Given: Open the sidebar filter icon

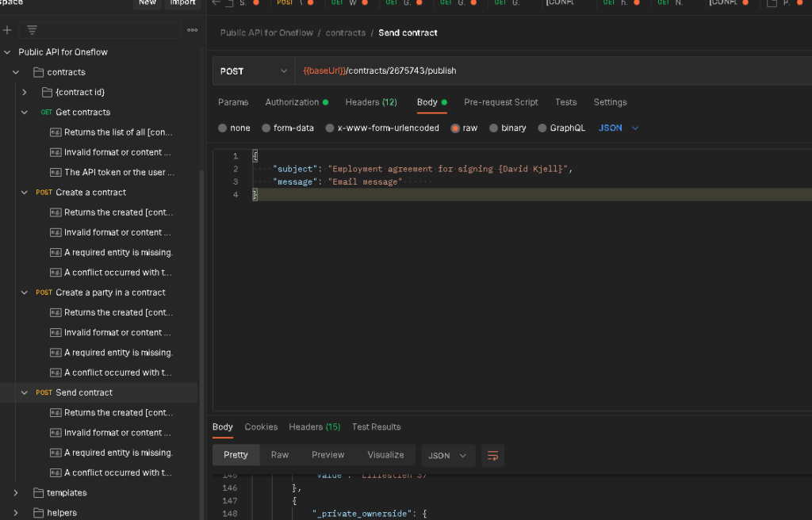Looking at the screenshot, I should 32,30.
